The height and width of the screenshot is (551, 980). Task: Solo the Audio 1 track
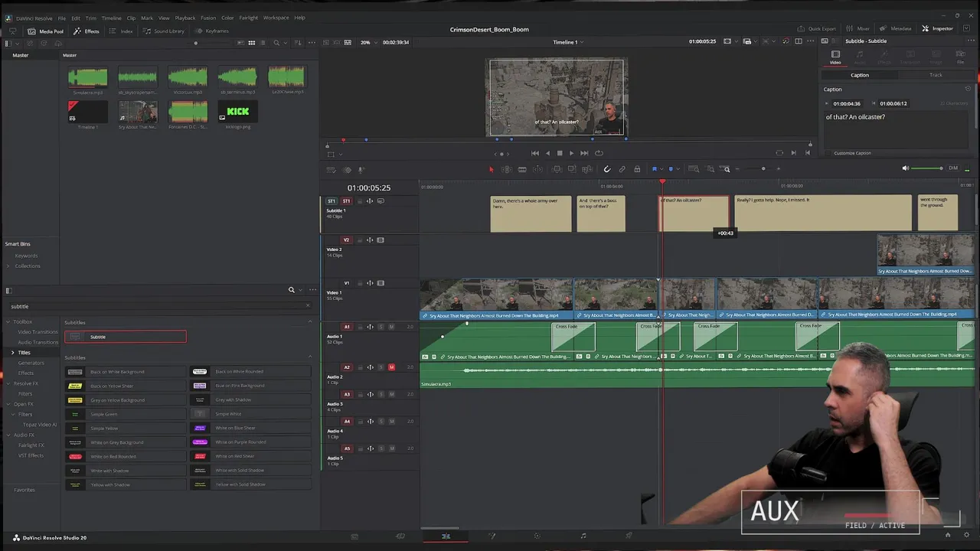coord(381,327)
